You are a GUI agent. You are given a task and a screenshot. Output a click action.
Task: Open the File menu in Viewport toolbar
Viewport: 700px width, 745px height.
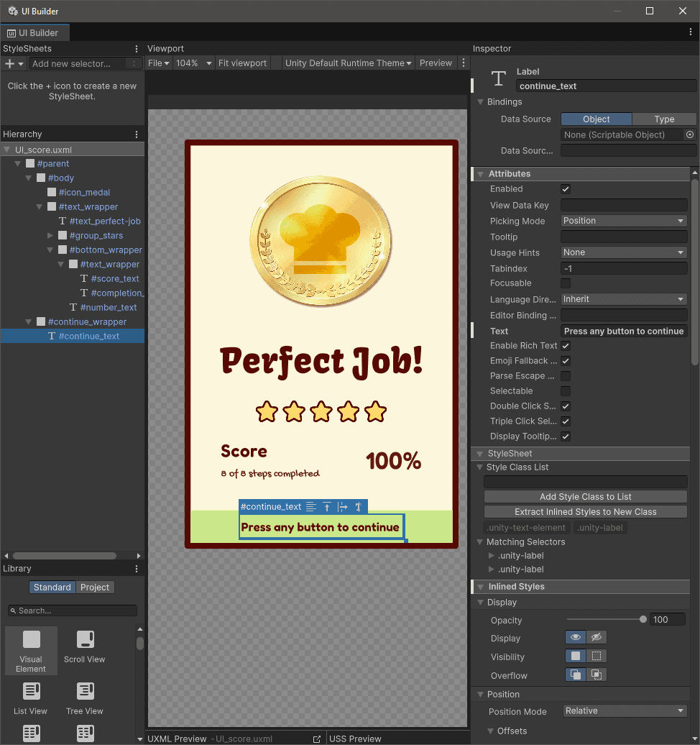158,63
